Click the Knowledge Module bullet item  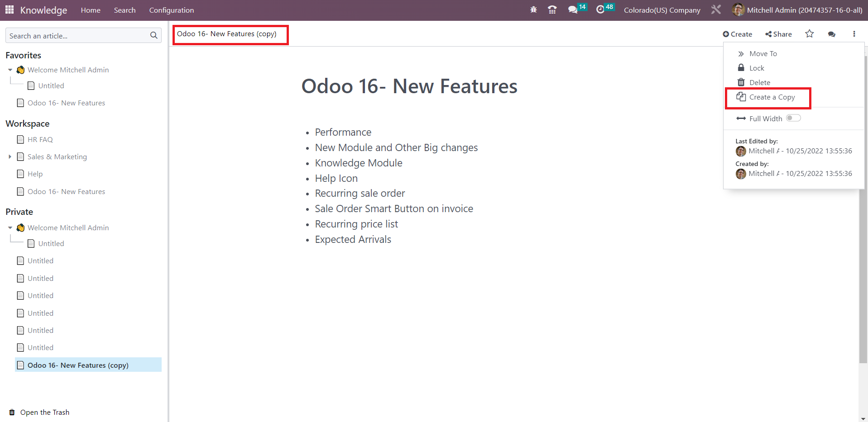(359, 163)
